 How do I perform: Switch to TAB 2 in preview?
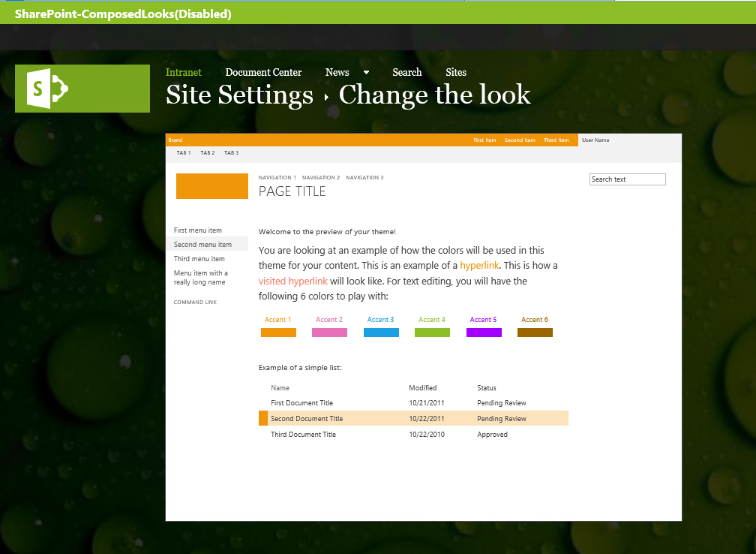pyautogui.click(x=208, y=153)
